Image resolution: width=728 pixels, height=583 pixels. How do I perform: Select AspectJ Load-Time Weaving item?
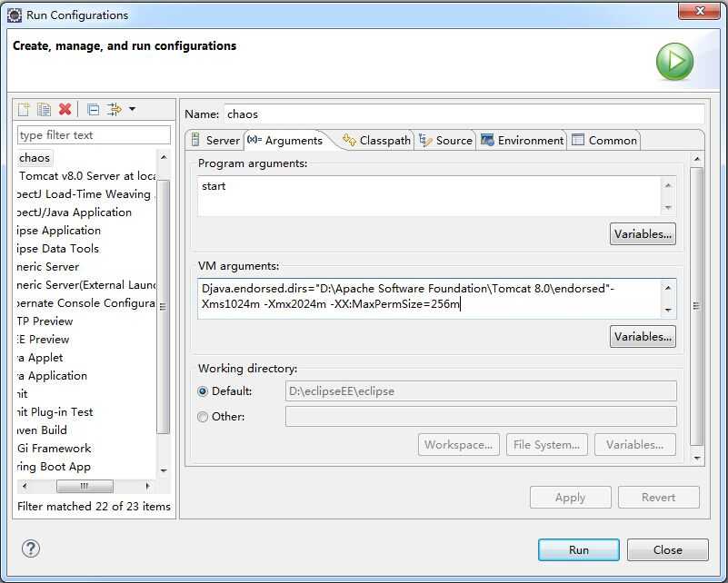[86, 193]
